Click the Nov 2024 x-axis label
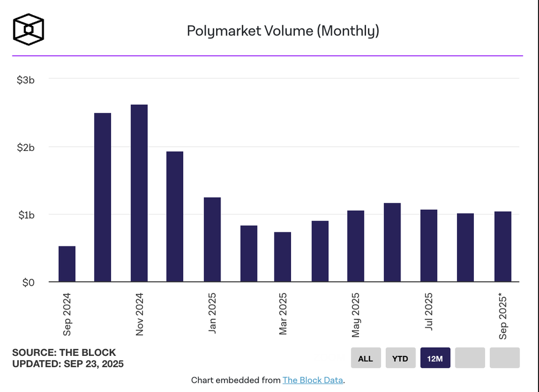Viewport: 539px width, 392px height. [139, 314]
